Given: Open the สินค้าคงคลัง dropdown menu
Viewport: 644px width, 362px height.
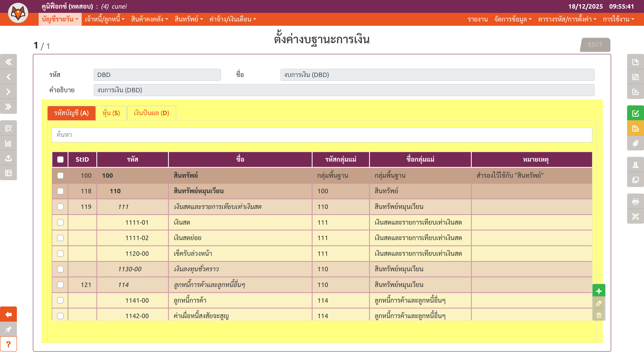Looking at the screenshot, I should point(150,19).
